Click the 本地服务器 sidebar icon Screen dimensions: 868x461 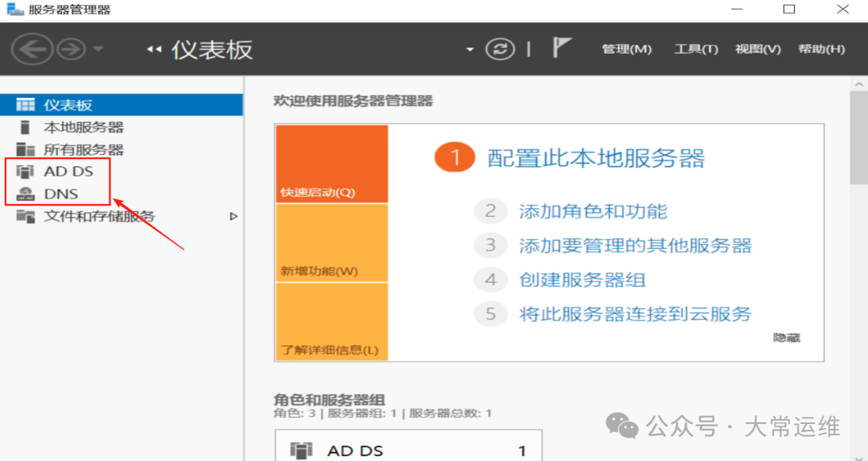(25, 127)
